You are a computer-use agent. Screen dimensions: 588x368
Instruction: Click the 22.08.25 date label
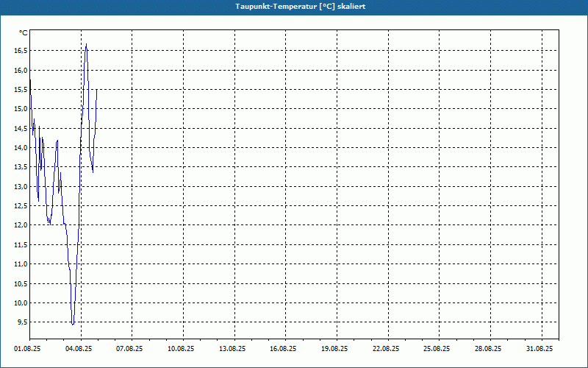386,349
